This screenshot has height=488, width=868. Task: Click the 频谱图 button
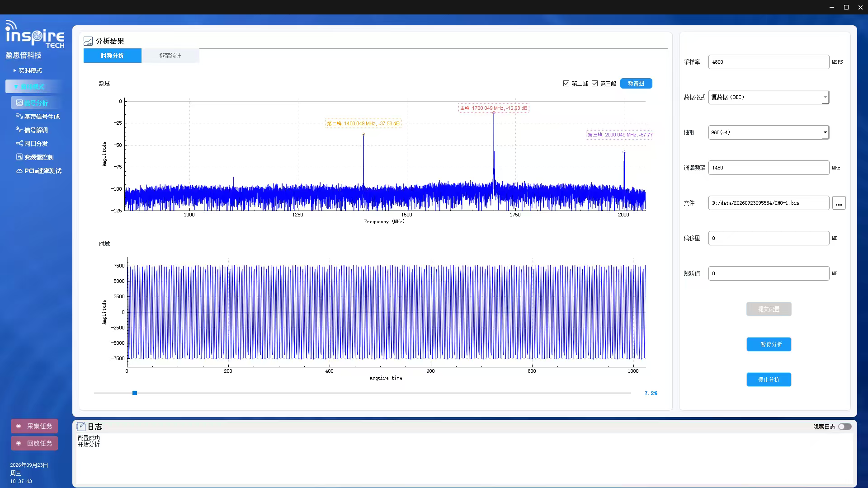click(636, 84)
